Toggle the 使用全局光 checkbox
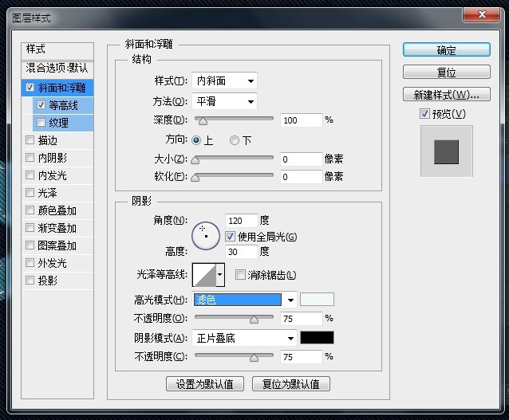Viewport: 509px width, 420px height. point(231,237)
